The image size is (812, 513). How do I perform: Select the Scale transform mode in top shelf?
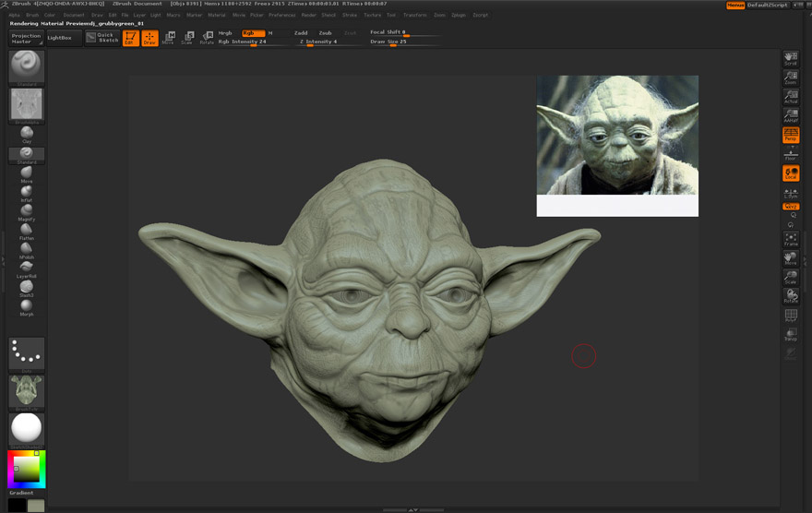click(187, 38)
